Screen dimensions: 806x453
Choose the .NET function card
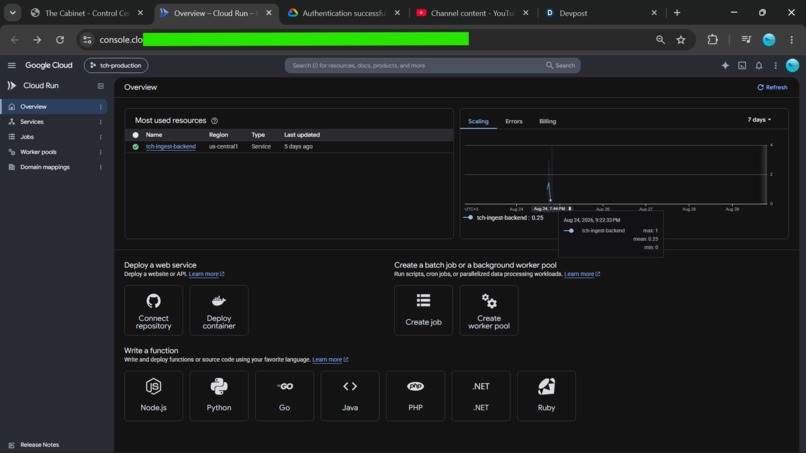pyautogui.click(x=481, y=396)
